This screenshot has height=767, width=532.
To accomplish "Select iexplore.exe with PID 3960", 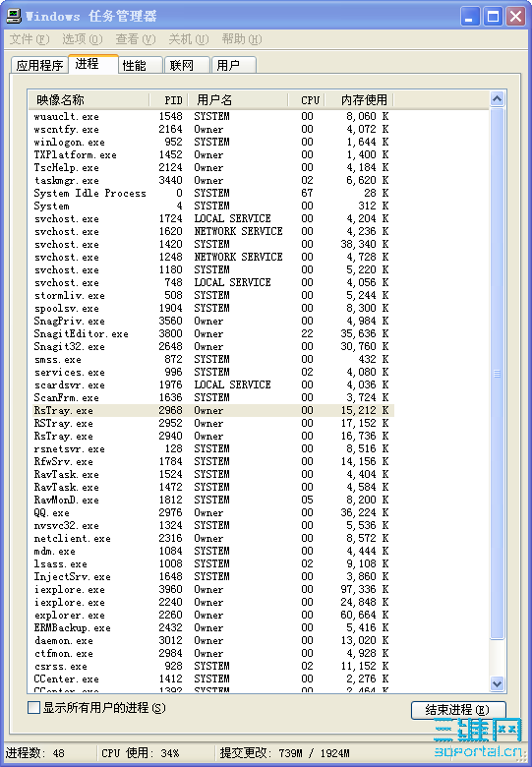I will (213, 589).
